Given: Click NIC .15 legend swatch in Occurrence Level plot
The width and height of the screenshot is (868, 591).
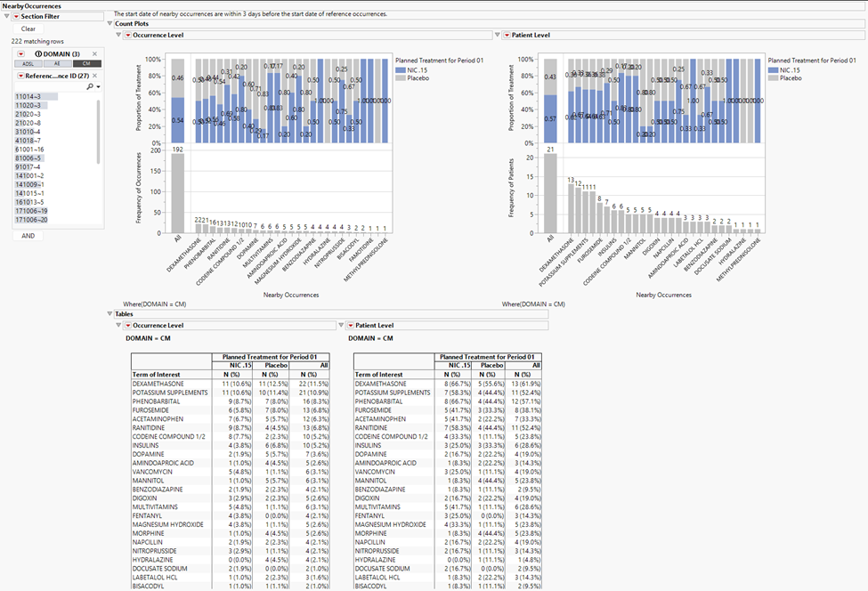Looking at the screenshot, I should click(x=401, y=70).
